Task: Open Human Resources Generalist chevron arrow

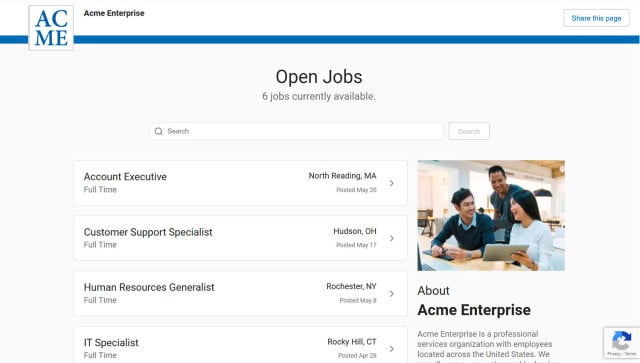Action: tap(391, 294)
